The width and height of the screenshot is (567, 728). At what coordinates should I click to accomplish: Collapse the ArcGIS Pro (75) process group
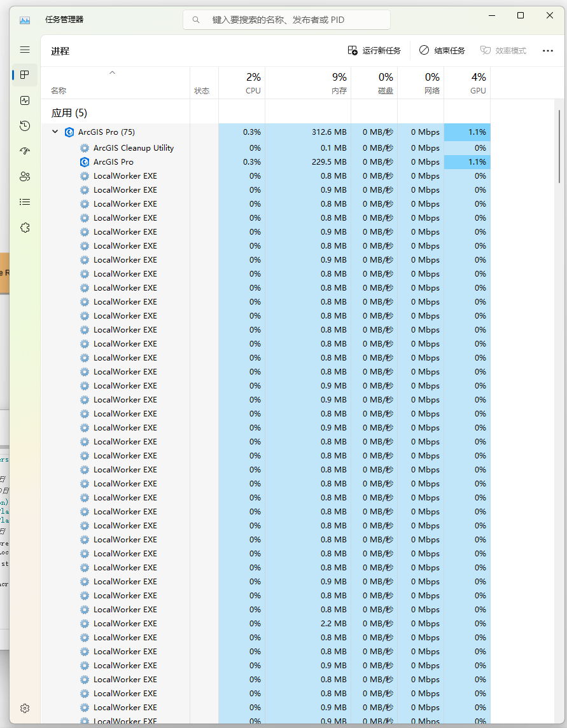pos(55,132)
